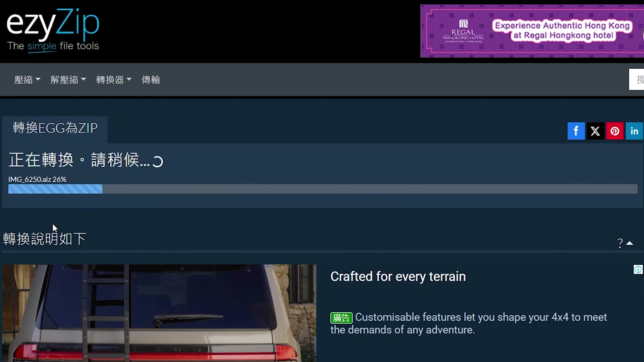Open the 傳輸 menu item

pyautogui.click(x=151, y=80)
